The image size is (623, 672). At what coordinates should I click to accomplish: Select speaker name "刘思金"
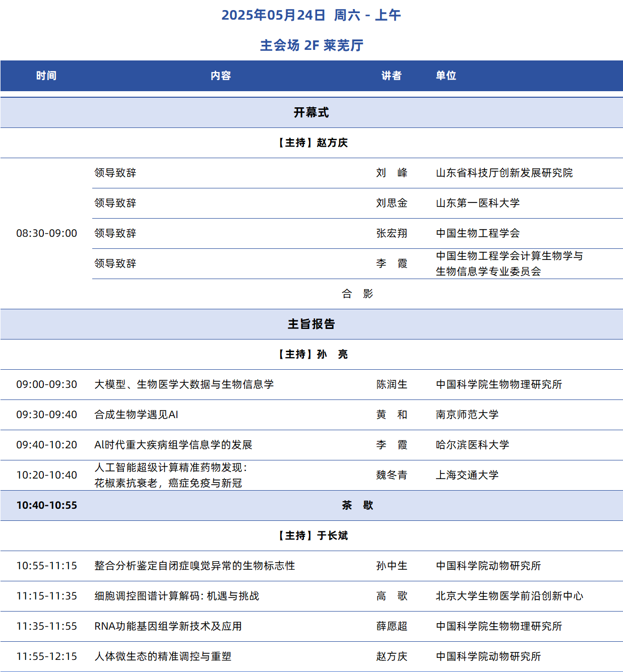392,203
